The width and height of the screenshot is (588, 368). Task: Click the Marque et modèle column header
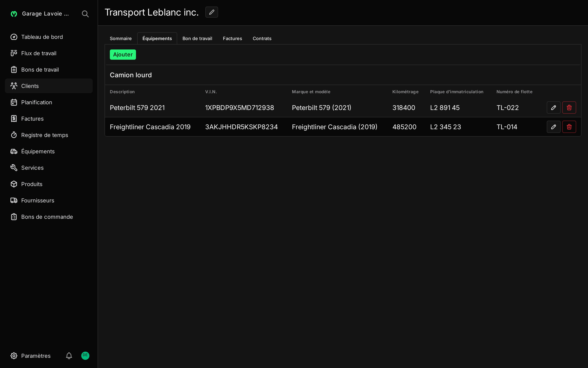pos(311,92)
